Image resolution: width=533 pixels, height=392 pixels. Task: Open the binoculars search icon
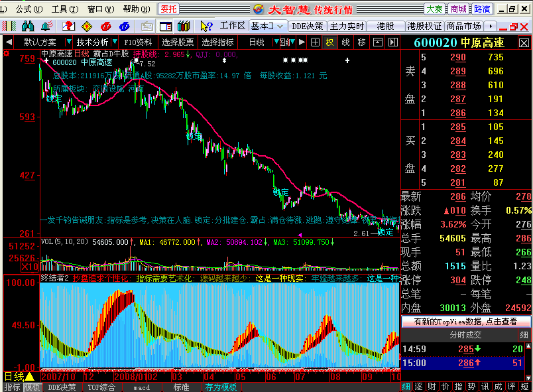(28, 26)
